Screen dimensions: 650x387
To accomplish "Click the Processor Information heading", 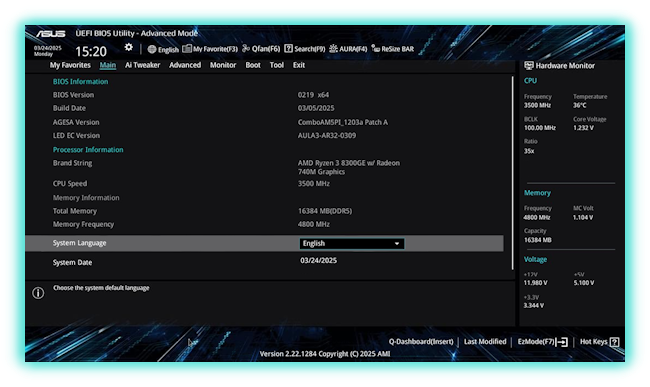I will pyautogui.click(x=88, y=150).
